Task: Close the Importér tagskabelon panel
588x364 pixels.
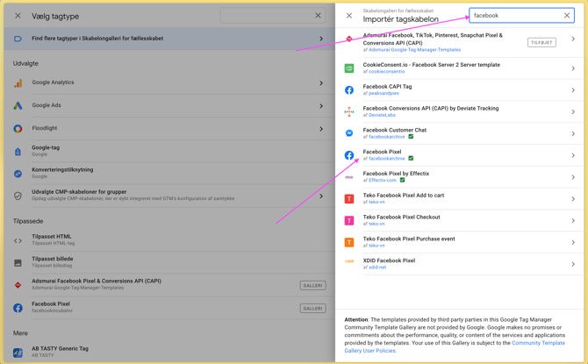Action: (349, 16)
